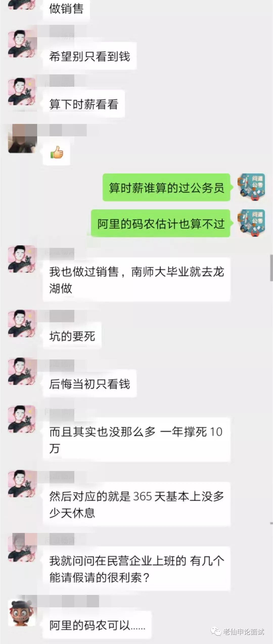
Task: Open the avatar beside '算下时薪看看'
Action: 22,92
